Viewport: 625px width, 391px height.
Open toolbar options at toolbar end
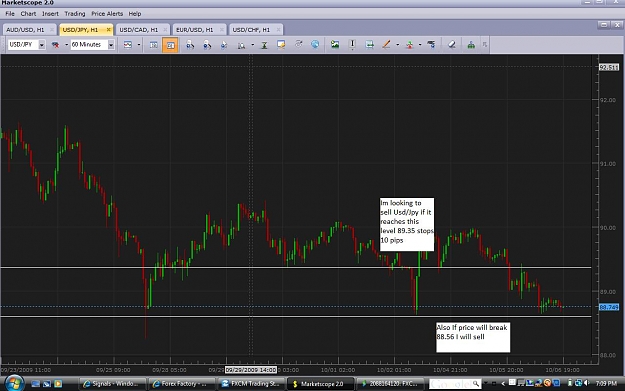(485, 45)
